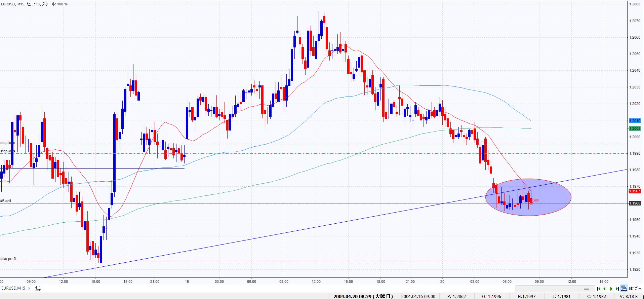The height and width of the screenshot is (299, 644).
Task: Toggle the auto zoom chart icon
Action: click(624, 289)
